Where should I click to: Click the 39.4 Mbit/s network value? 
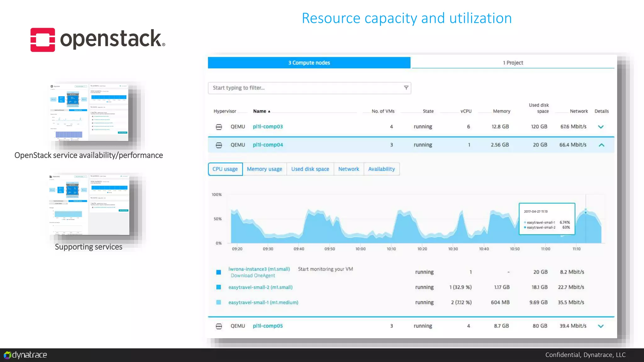pyautogui.click(x=573, y=326)
